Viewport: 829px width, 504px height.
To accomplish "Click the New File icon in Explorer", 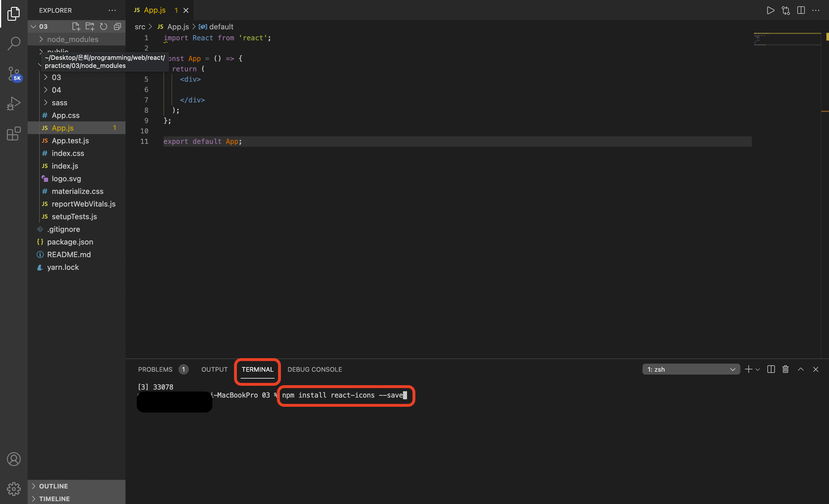I will pos(76,26).
